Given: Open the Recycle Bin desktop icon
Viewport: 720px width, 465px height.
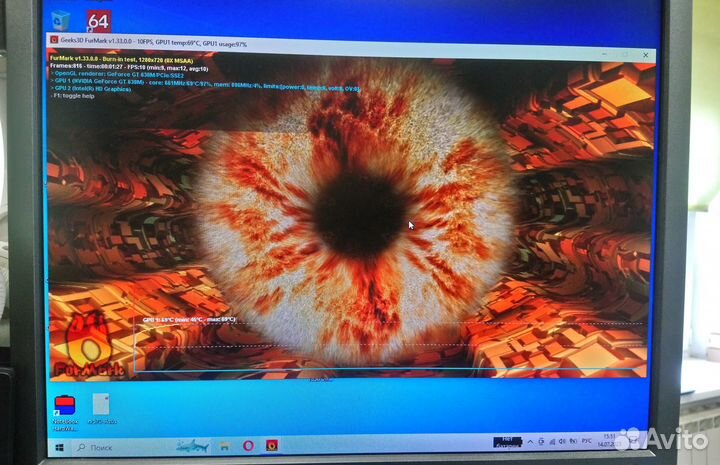Looking at the screenshot, I should (60, 19).
